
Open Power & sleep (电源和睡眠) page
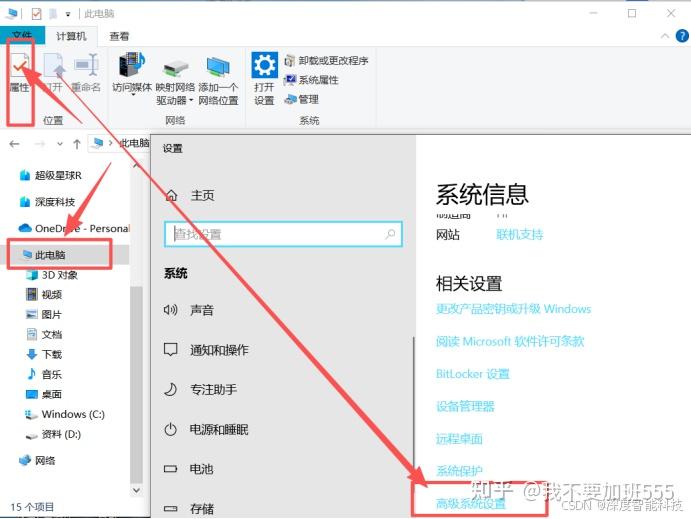pos(206,429)
